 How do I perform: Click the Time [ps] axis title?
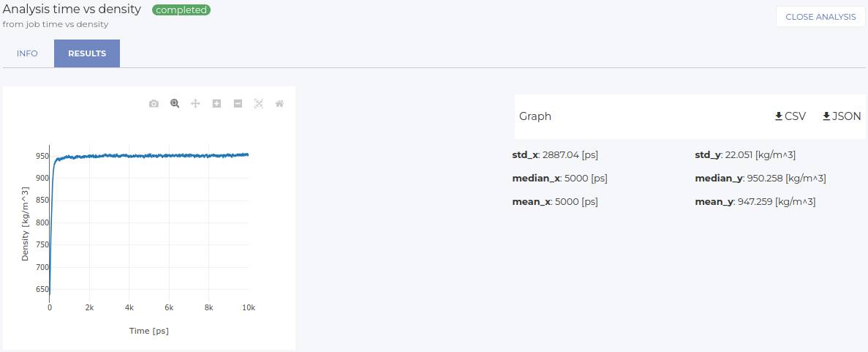tap(148, 331)
